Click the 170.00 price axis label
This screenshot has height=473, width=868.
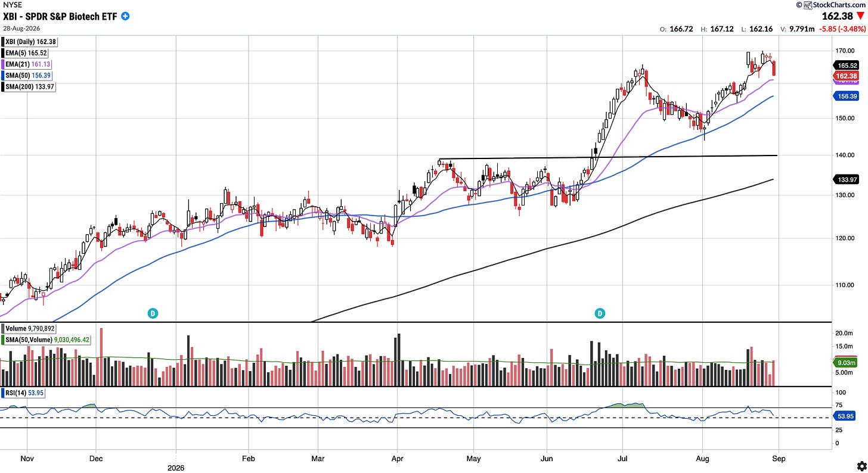point(846,51)
